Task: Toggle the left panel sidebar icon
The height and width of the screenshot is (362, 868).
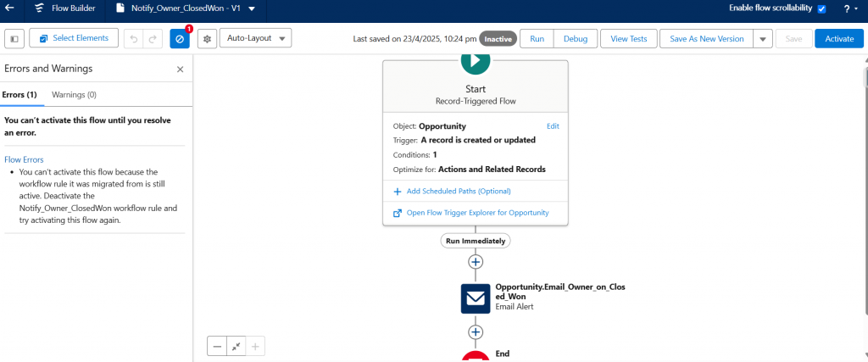Action: point(14,39)
